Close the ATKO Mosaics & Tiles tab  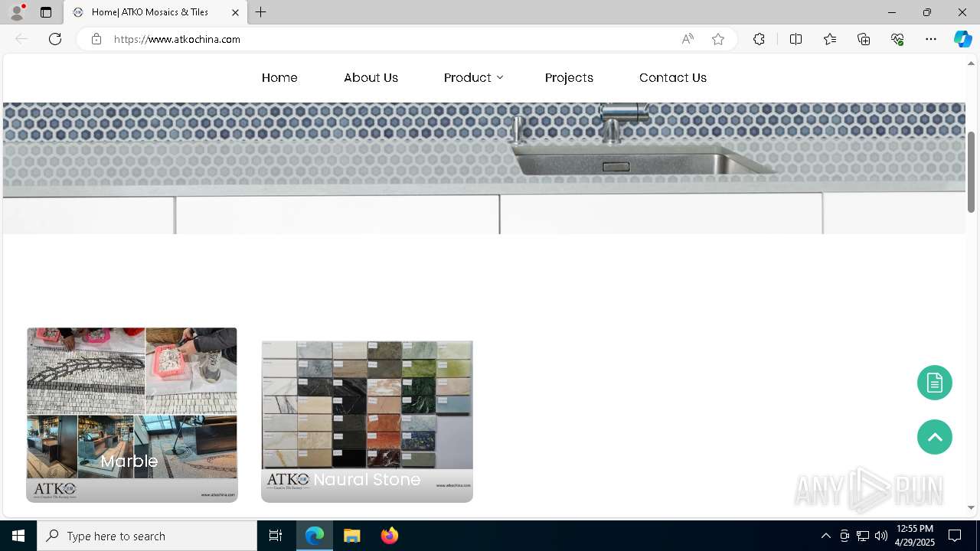[235, 12]
